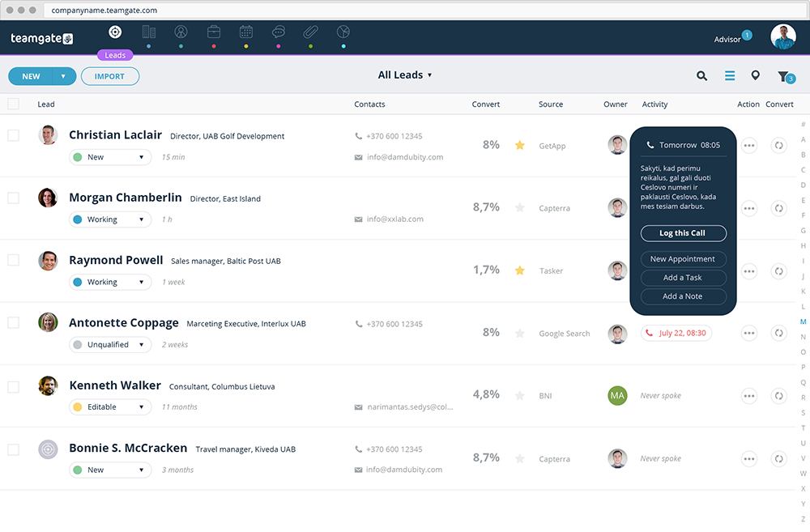
Task: Open action menu for Antonette Coppage
Action: point(749,333)
